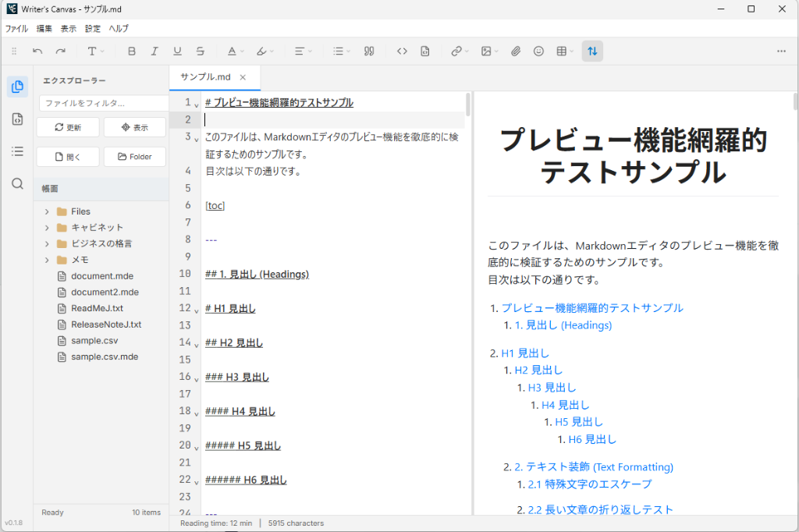Apply italic formatting
The width and height of the screenshot is (799, 532).
(x=154, y=51)
